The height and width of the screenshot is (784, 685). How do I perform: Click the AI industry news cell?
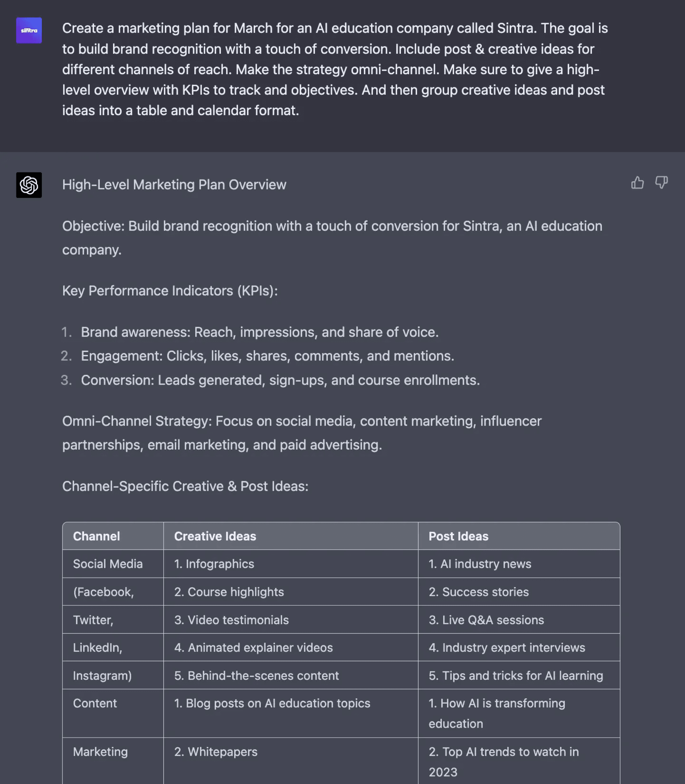click(519, 564)
